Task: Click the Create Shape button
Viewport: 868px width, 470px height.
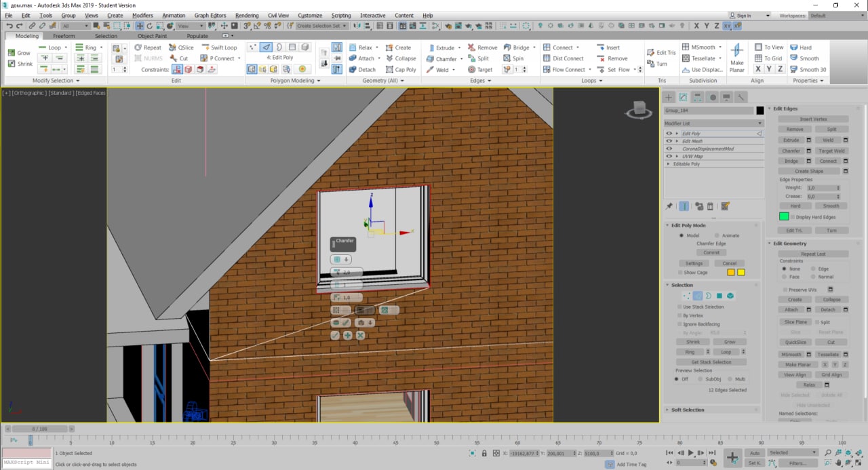Action: pos(809,171)
